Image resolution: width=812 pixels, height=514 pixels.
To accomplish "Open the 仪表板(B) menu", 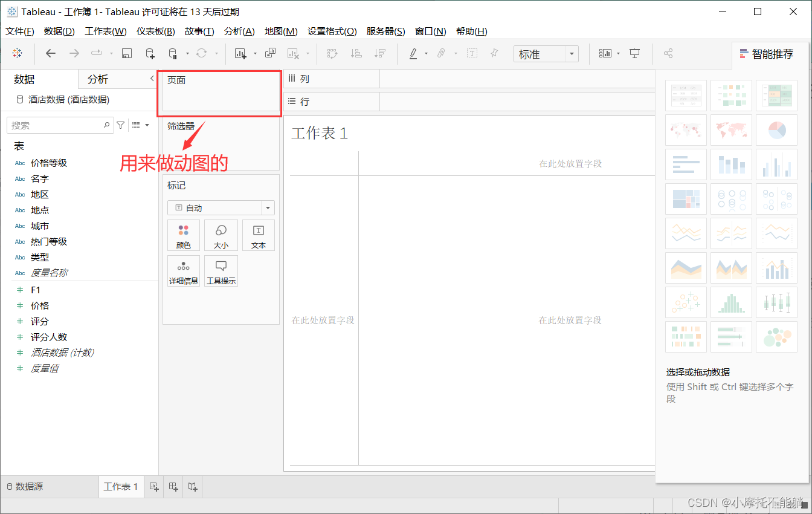I will point(155,31).
